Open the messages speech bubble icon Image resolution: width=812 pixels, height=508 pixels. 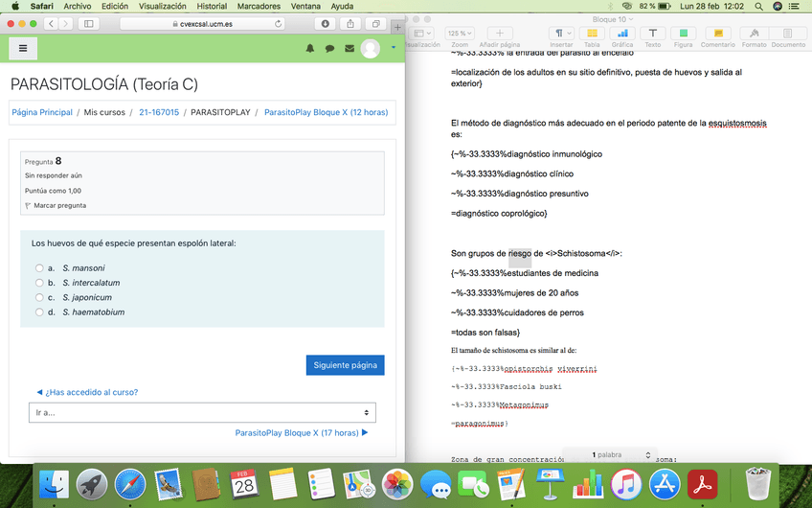pos(329,49)
